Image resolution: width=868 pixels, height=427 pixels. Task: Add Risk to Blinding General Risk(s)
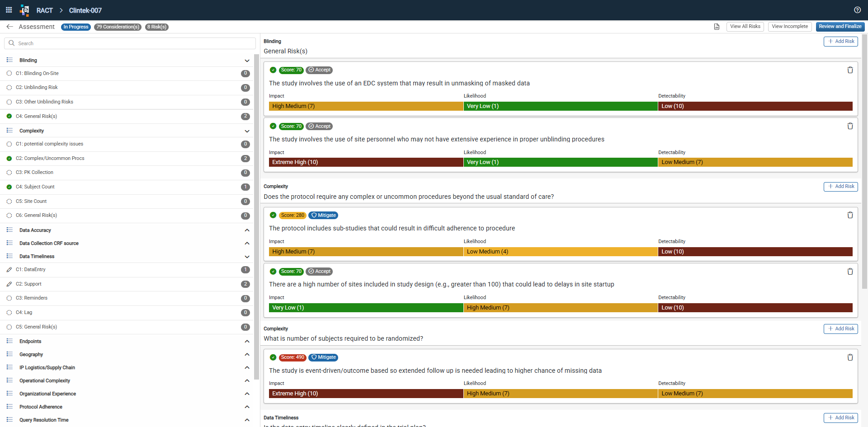pyautogui.click(x=840, y=42)
